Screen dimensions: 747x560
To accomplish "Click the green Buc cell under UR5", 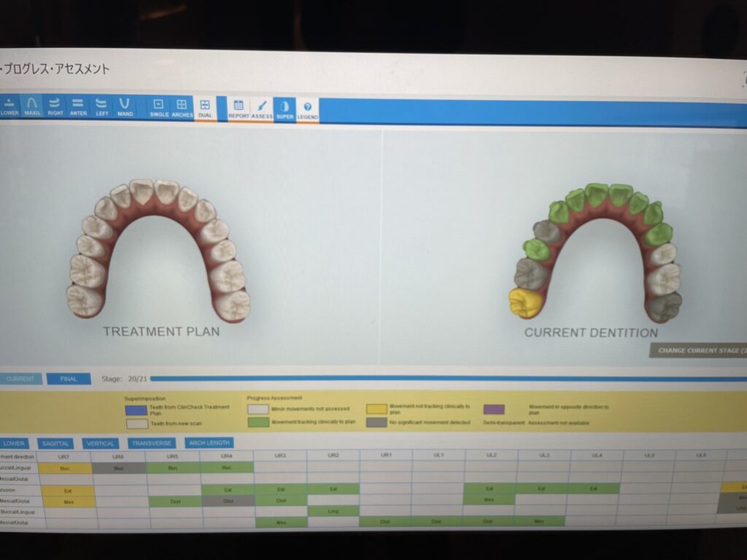I will coord(173,467).
